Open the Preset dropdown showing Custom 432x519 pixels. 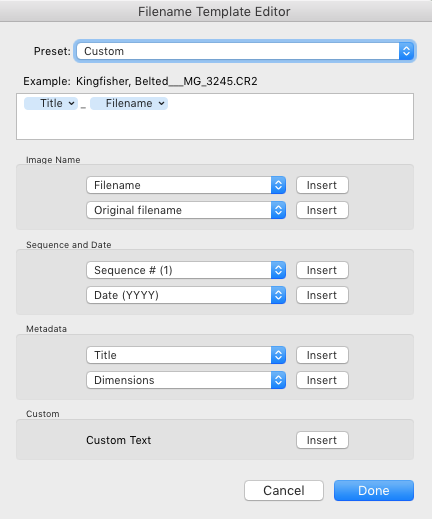[245, 51]
